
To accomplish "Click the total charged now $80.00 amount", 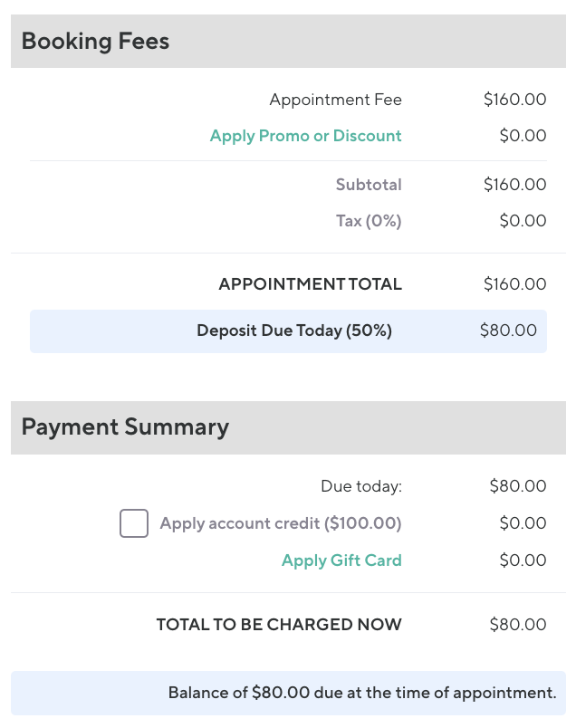I will pos(517,625).
